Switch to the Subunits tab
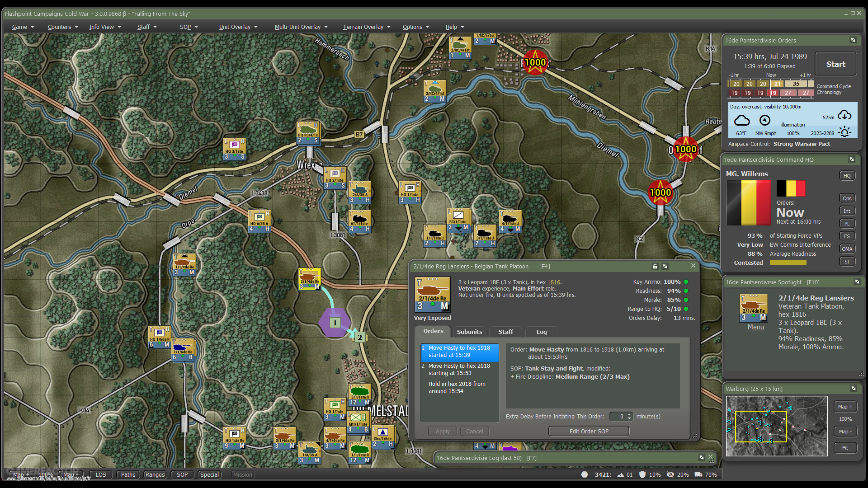 tap(469, 332)
